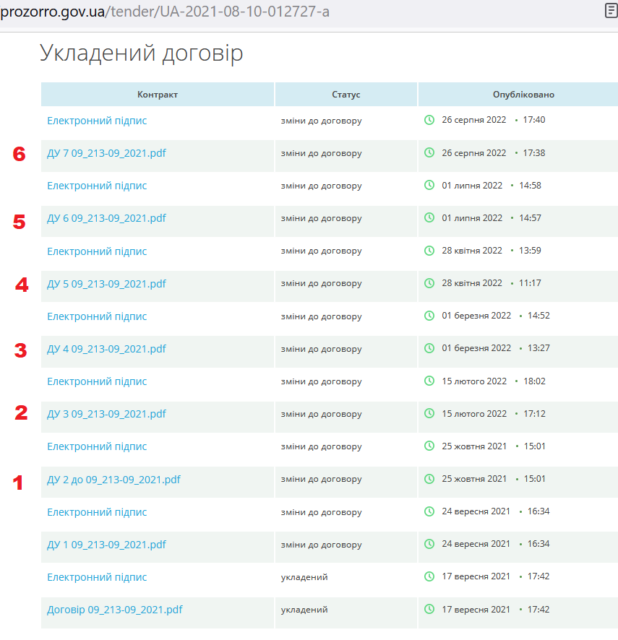Open ДУ 6 09_213-09_2021.pdf document
The width and height of the screenshot is (618, 640).
click(x=106, y=218)
